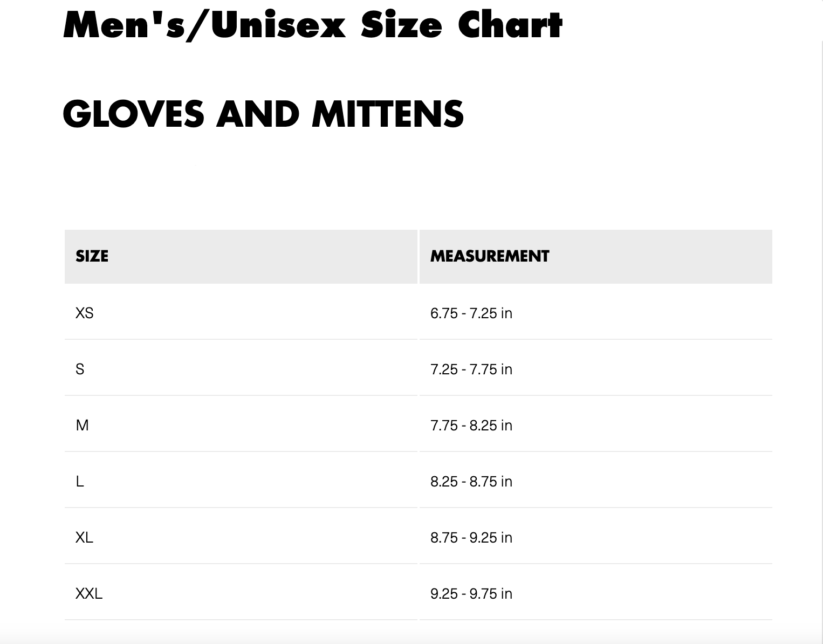Select the XXL size cell

point(89,594)
